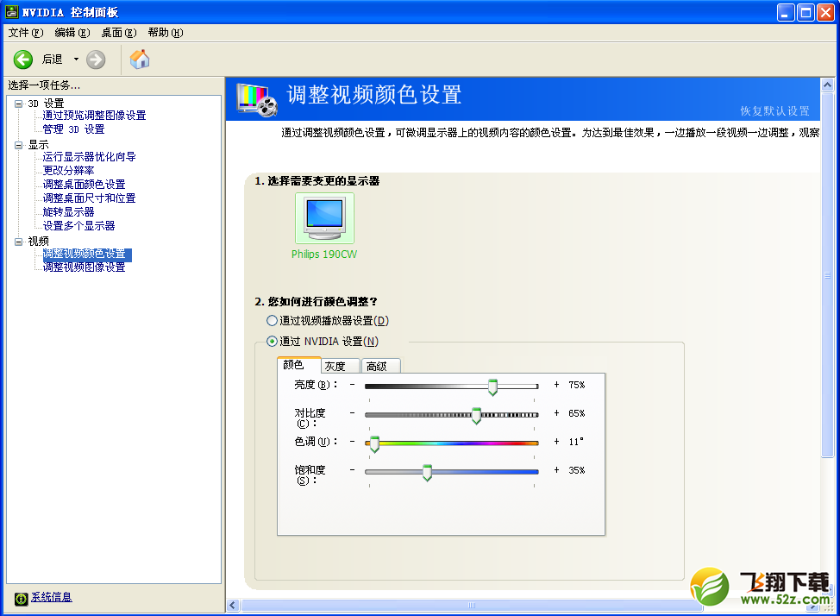
Task: Click the contrast minus sign
Action: click(x=352, y=412)
